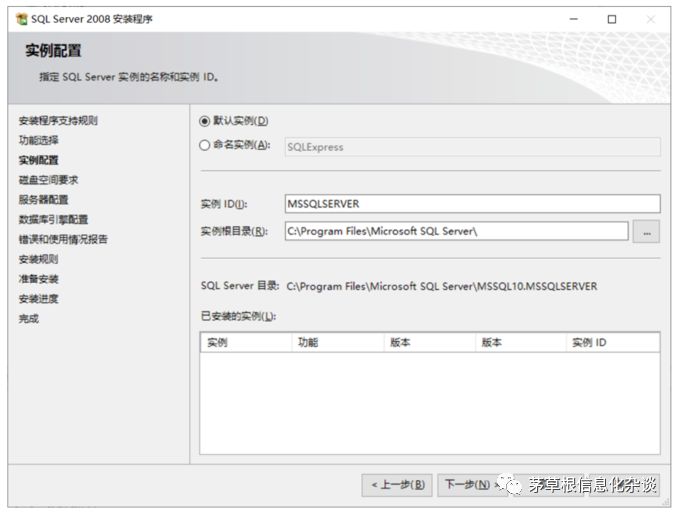Click the first 版本 column header
Image resolution: width=678 pixels, height=514 pixels.
coord(429,342)
